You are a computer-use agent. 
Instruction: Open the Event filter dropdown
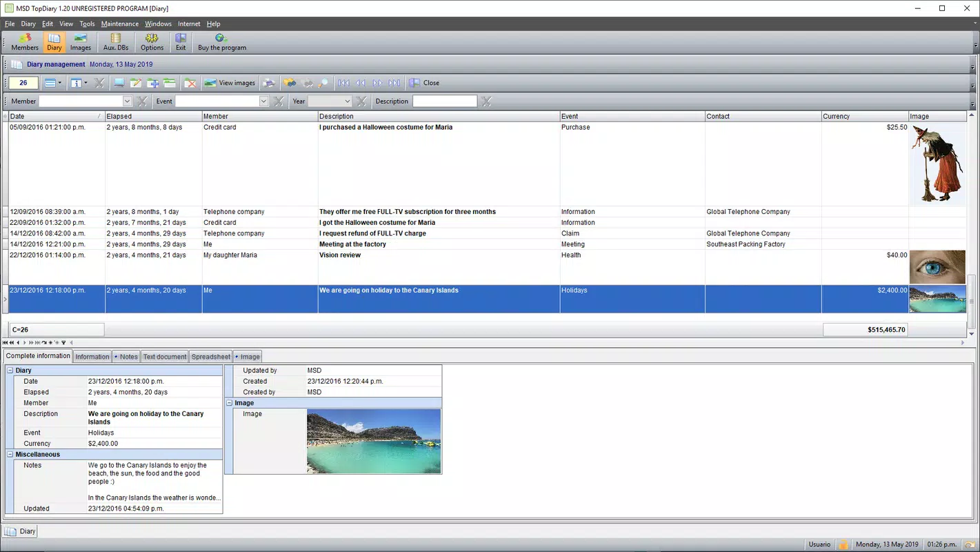pos(263,101)
